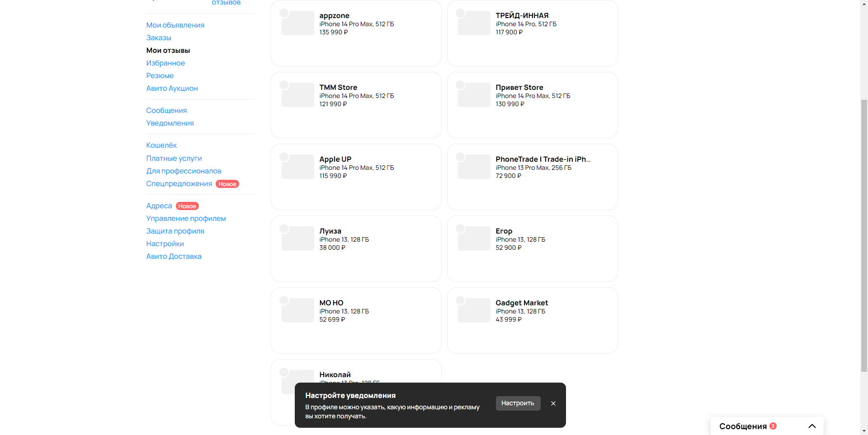Open seller Егор title
The height and width of the screenshot is (435, 868).
click(x=504, y=231)
